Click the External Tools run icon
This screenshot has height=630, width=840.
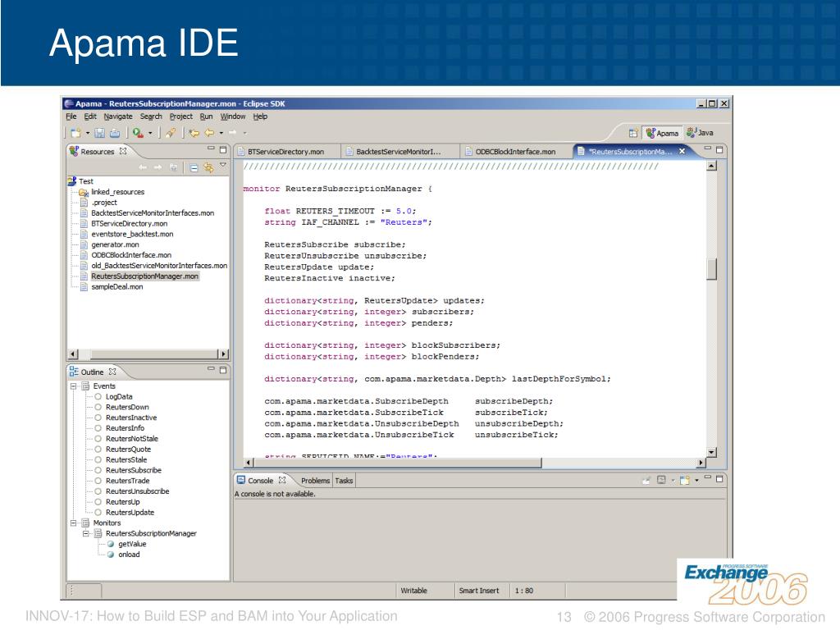pyautogui.click(x=138, y=132)
